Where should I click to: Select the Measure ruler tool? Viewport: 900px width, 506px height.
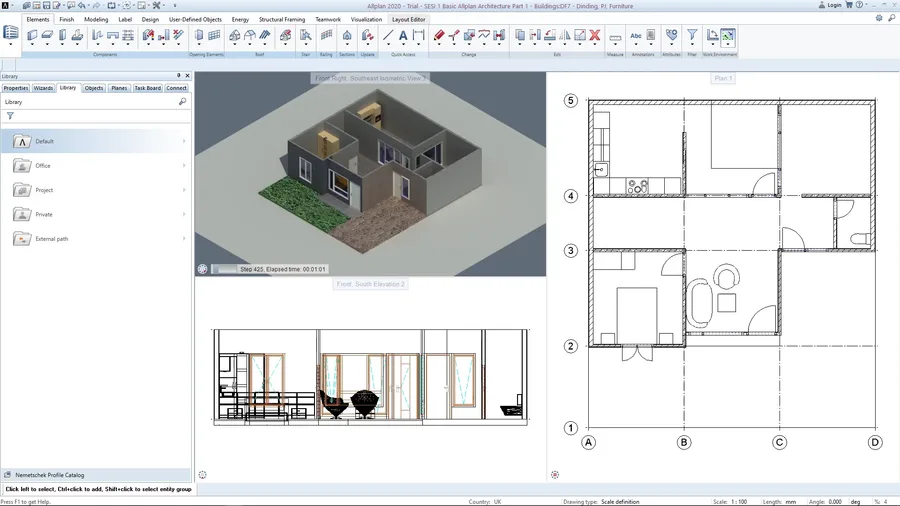(615, 38)
